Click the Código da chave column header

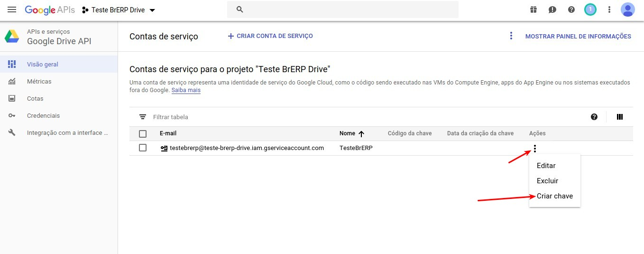(x=410, y=133)
